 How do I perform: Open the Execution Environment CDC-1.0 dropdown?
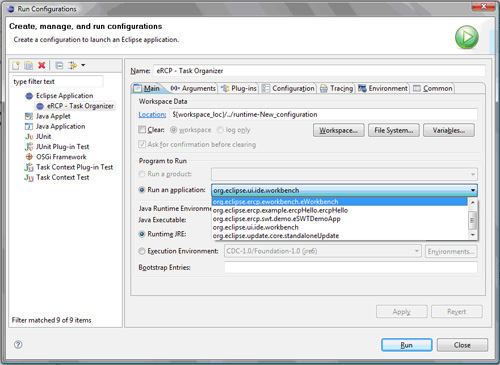tap(322, 251)
